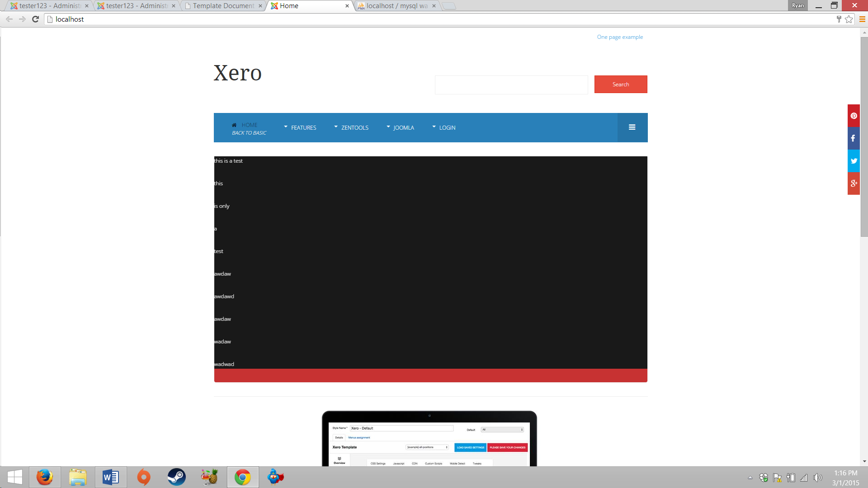The image size is (868, 488).
Task: Click the scrollbar down arrow
Action: [864, 462]
